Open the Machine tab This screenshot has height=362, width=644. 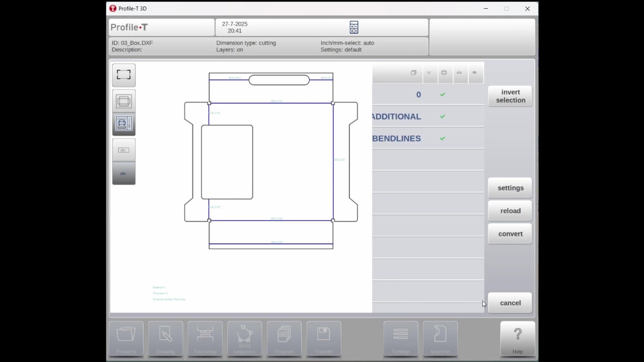[440, 339]
